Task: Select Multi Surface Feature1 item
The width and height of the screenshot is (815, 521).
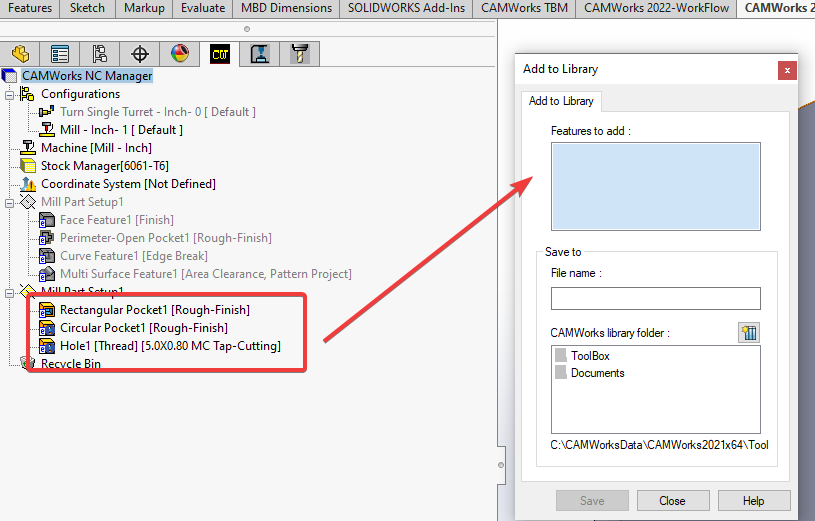Action: pos(206,274)
